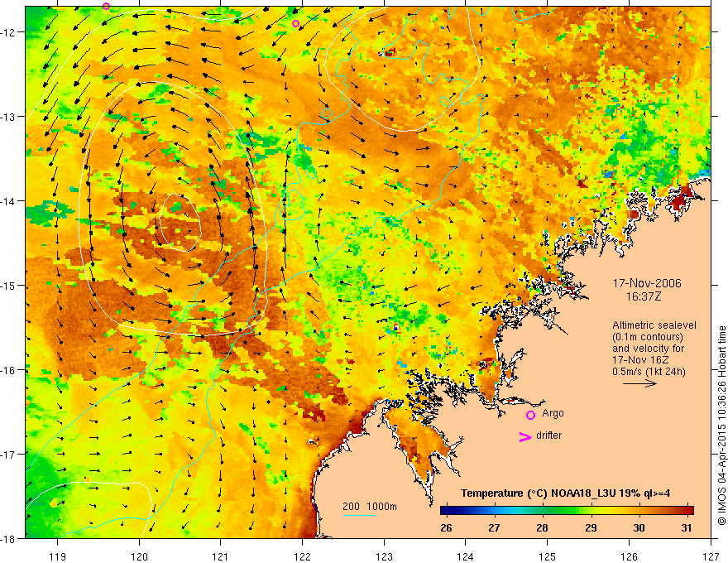Click the '(0.1m contours)' text

coord(648,337)
